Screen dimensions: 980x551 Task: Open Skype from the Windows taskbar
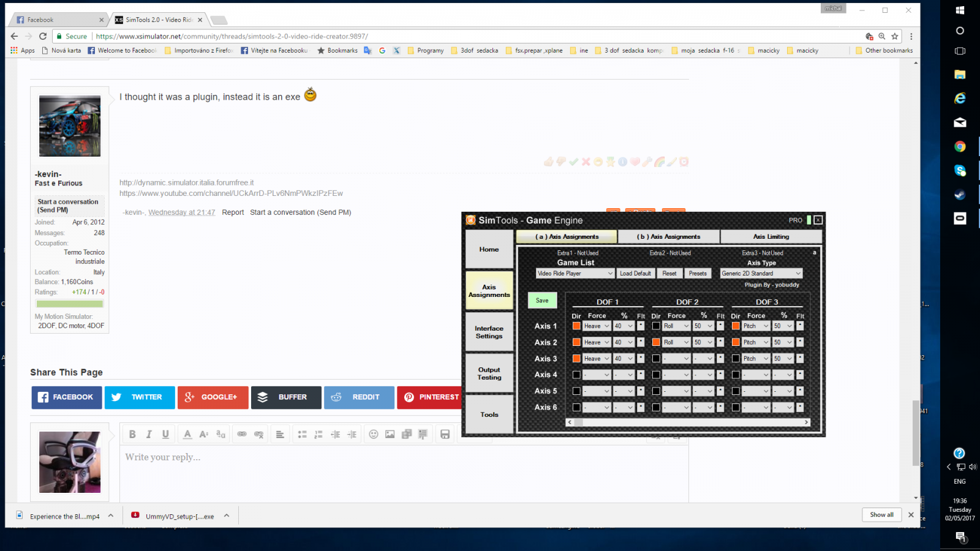[960, 170]
